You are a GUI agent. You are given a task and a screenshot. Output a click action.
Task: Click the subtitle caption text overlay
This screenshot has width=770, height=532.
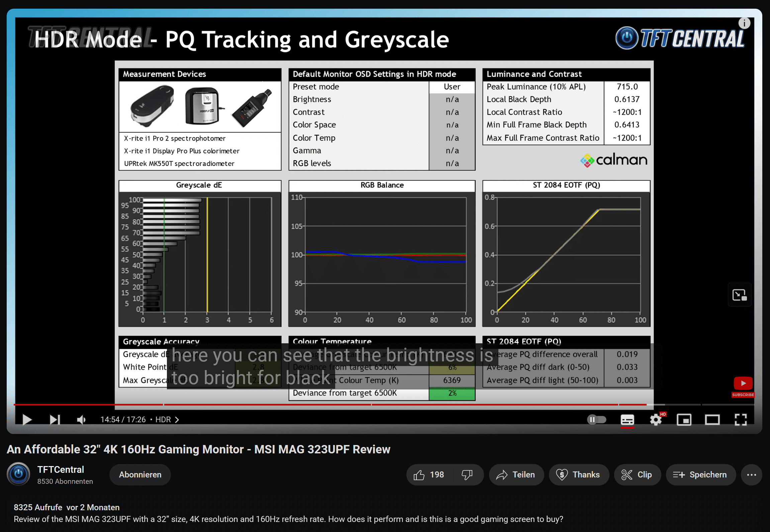coord(332,366)
